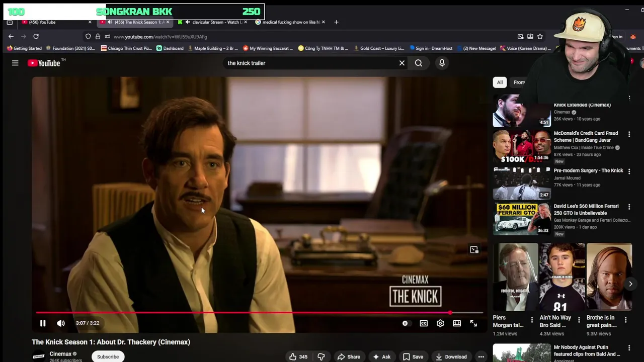Screen dimensions: 644x362
Task: Select the All filter chip
Action: click(500, 82)
